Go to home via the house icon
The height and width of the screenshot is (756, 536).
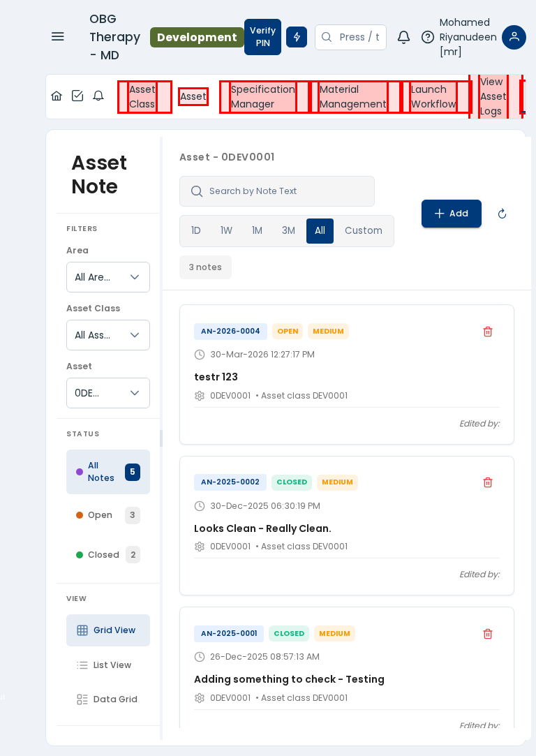tap(57, 96)
